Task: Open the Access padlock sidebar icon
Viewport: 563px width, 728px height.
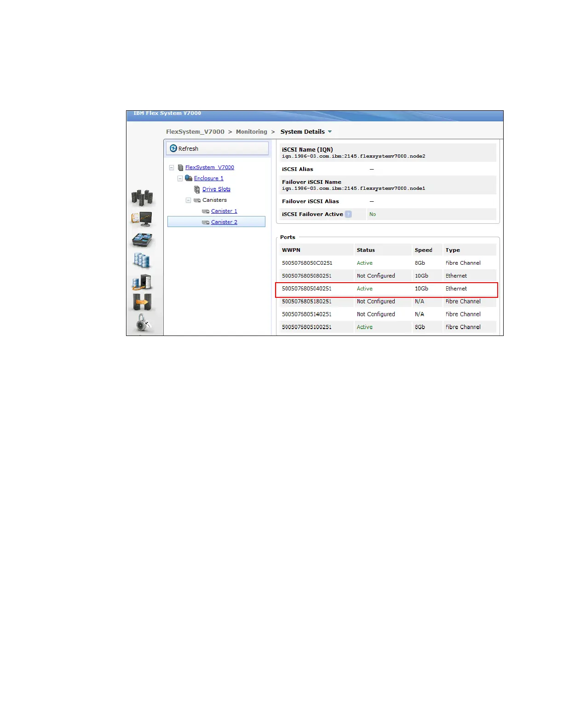Action: [144, 323]
